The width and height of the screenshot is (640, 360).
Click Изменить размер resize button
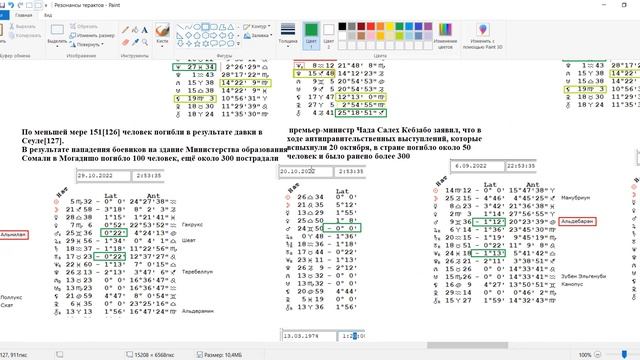(x=92, y=36)
